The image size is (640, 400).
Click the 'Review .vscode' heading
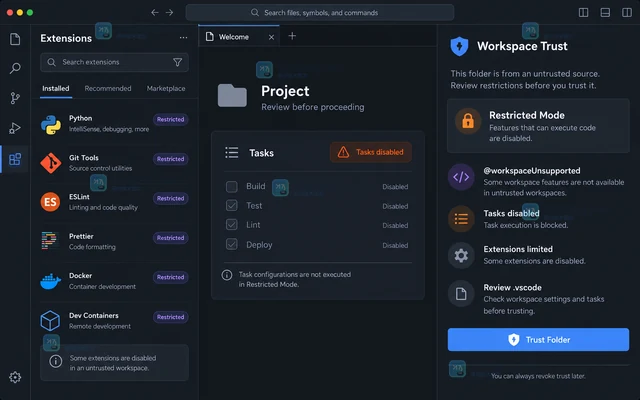[513, 287]
